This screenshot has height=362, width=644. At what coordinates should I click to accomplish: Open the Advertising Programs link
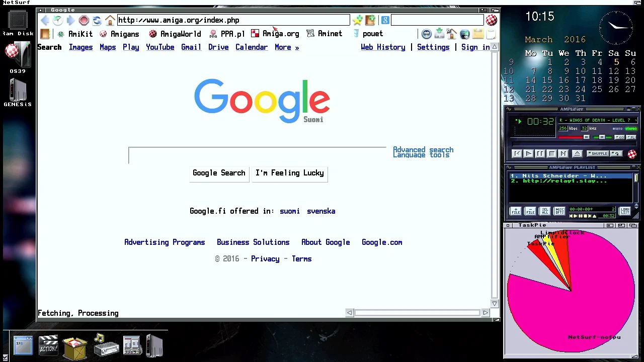point(165,242)
